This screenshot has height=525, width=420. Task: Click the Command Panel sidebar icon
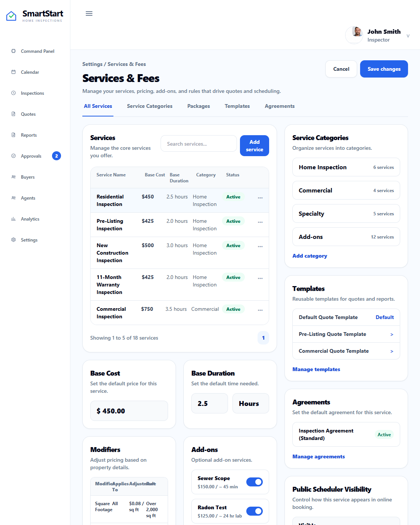point(13,51)
